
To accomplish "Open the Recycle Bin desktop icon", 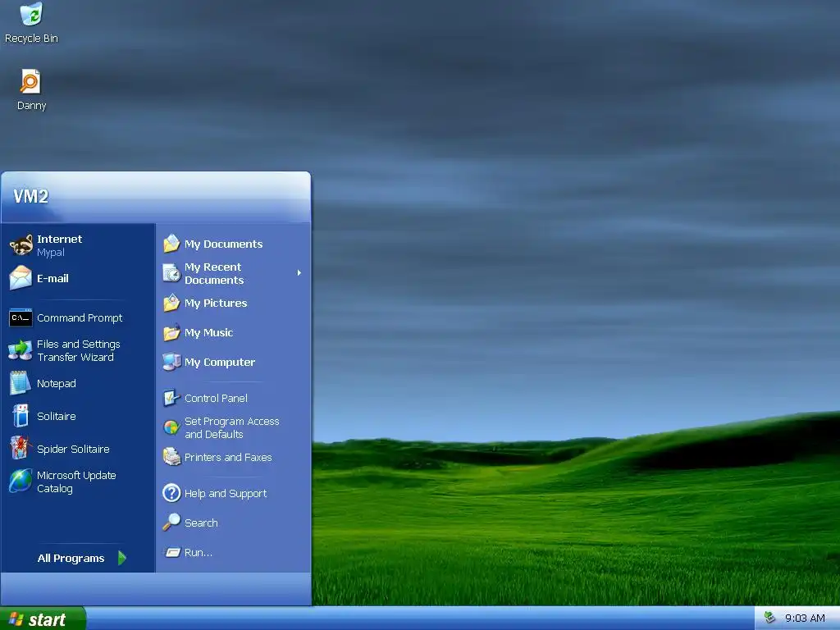I will coord(31,14).
